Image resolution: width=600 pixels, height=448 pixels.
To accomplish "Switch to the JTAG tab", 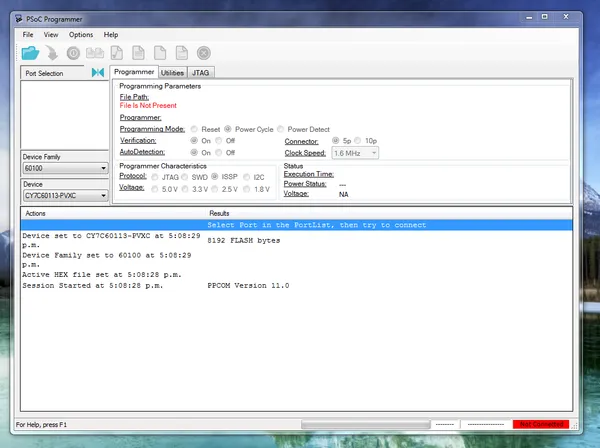I will 201,73.
